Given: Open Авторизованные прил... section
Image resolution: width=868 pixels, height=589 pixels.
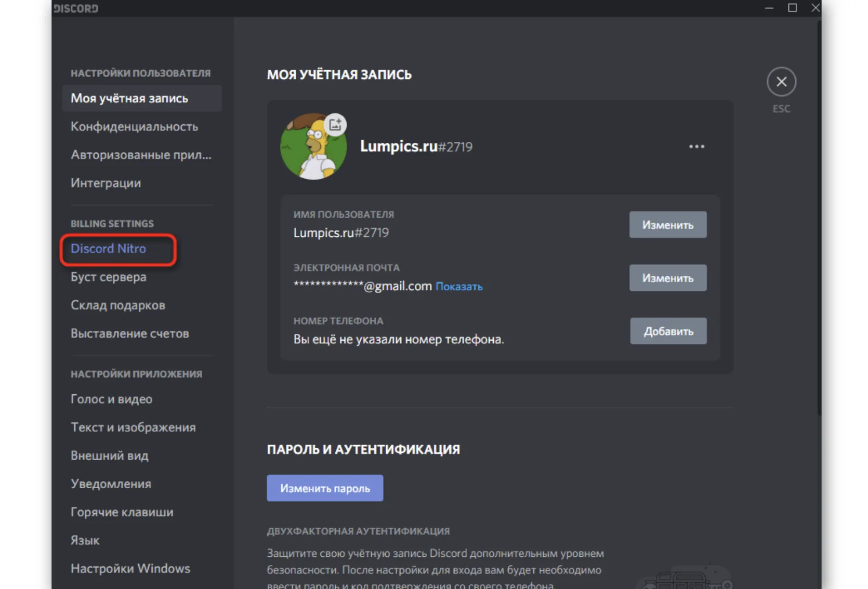Looking at the screenshot, I should coord(142,155).
